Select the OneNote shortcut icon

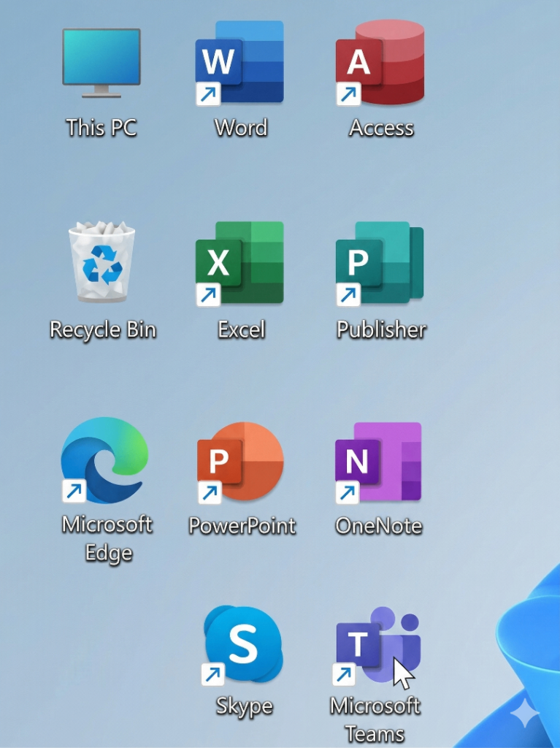tap(378, 462)
